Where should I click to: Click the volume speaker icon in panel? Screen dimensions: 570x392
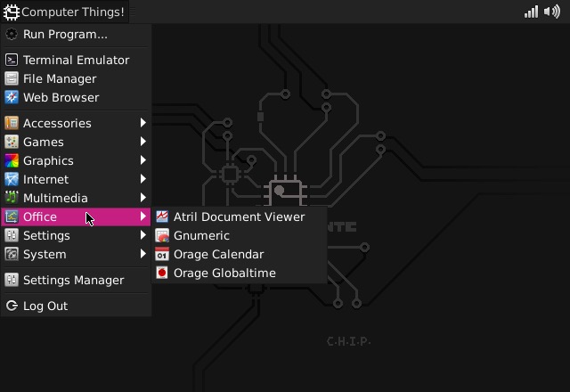point(551,12)
